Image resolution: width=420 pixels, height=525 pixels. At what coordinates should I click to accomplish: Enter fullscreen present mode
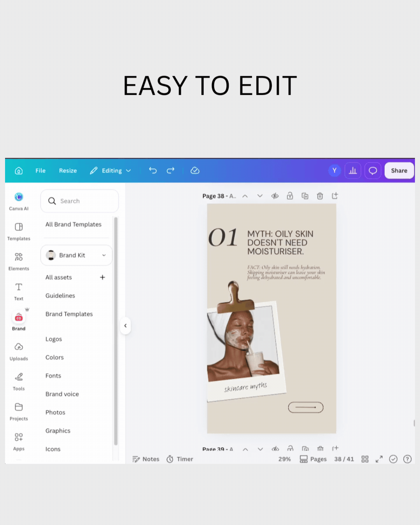pyautogui.click(x=379, y=459)
